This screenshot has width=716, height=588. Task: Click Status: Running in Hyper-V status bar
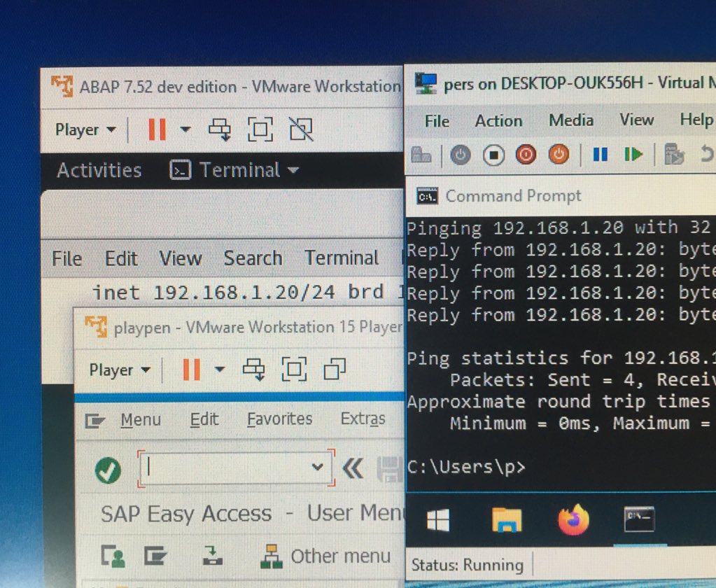click(x=467, y=565)
